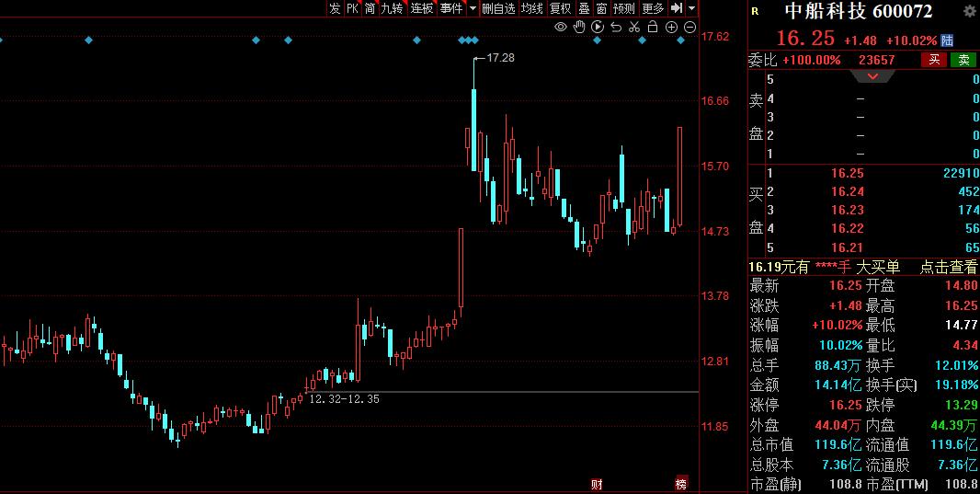This screenshot has width=980, height=494.
Task: Expand order book with red chevron
Action: pyautogui.click(x=873, y=76)
